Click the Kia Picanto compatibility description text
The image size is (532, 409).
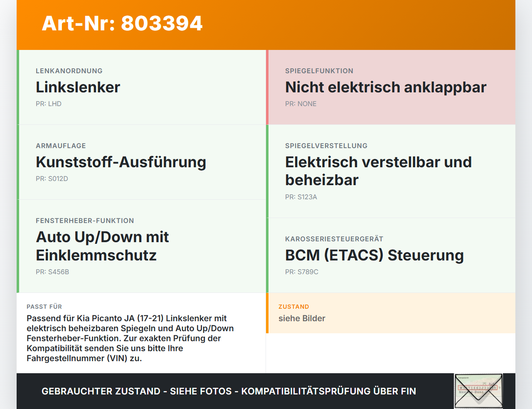(x=130, y=338)
